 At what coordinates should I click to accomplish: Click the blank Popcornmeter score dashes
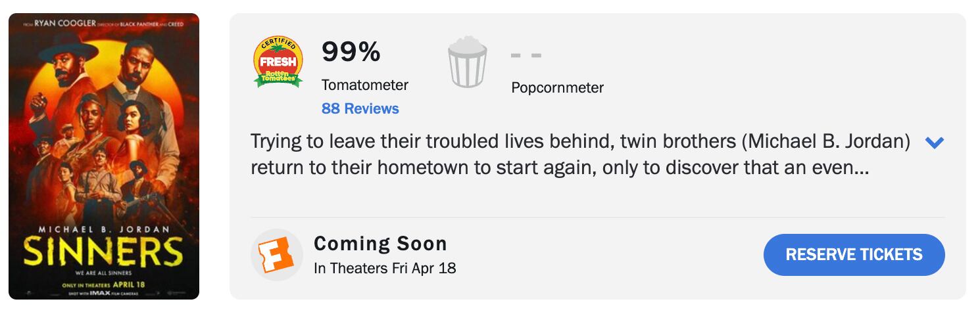526,55
